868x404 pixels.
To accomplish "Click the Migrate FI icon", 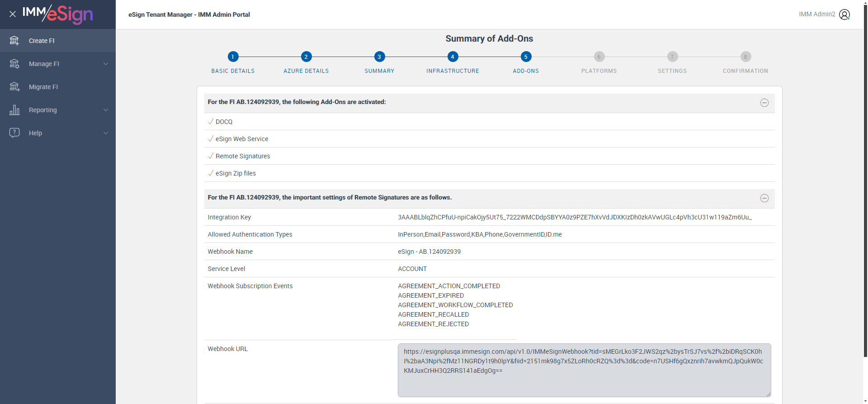I will pyautogui.click(x=14, y=87).
